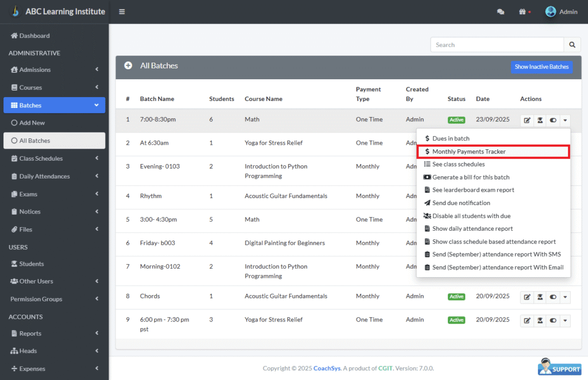
Task: Toggle status switch for 7:00-8:30pm batch
Action: (x=553, y=121)
